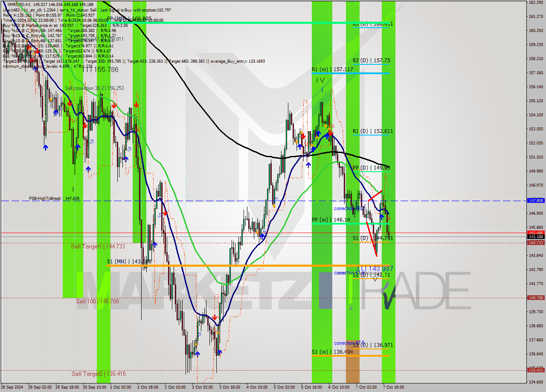
Task: Click the 154.100 price scale value
Action: click(x=536, y=115)
